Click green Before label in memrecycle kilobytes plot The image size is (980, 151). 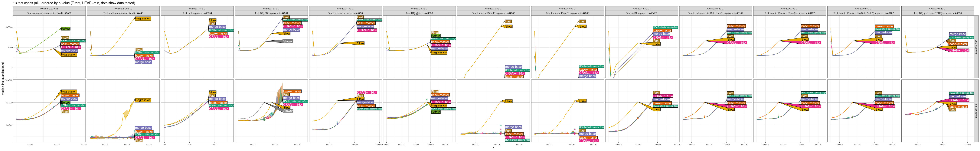coord(65,29)
